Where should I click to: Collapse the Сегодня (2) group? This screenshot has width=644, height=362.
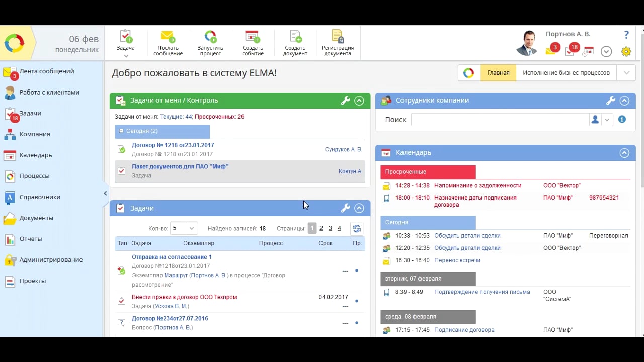121,131
